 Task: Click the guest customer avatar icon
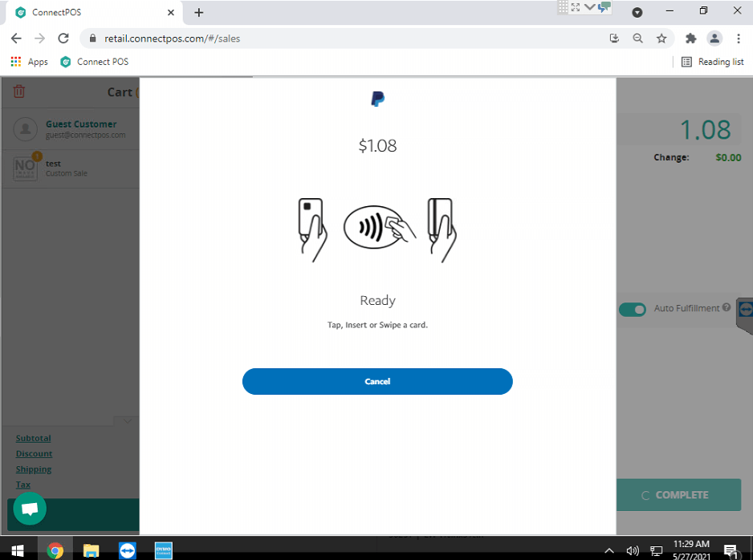pos(25,129)
